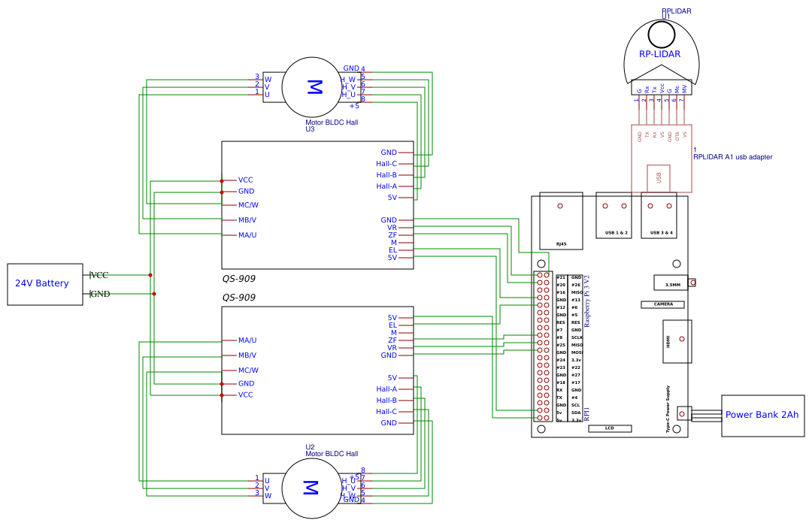Select the #22 pin label

click(x=576, y=367)
